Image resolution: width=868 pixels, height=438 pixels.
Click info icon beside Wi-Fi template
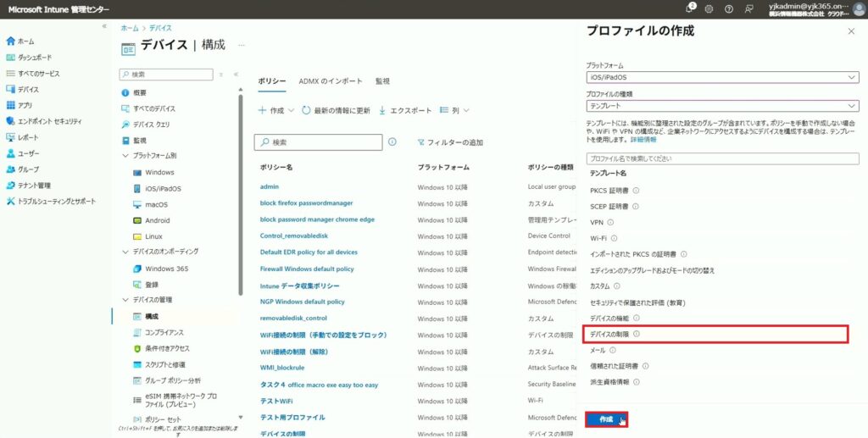(614, 238)
